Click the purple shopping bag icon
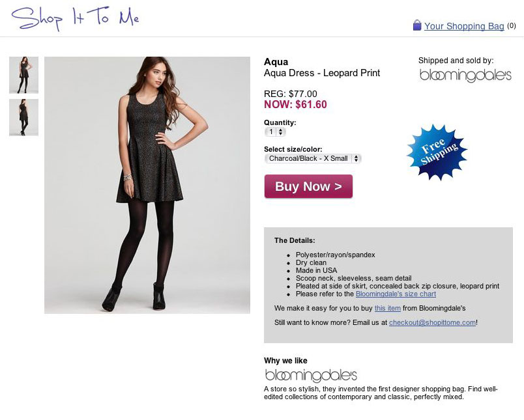This screenshot has width=524, height=420. [417, 25]
